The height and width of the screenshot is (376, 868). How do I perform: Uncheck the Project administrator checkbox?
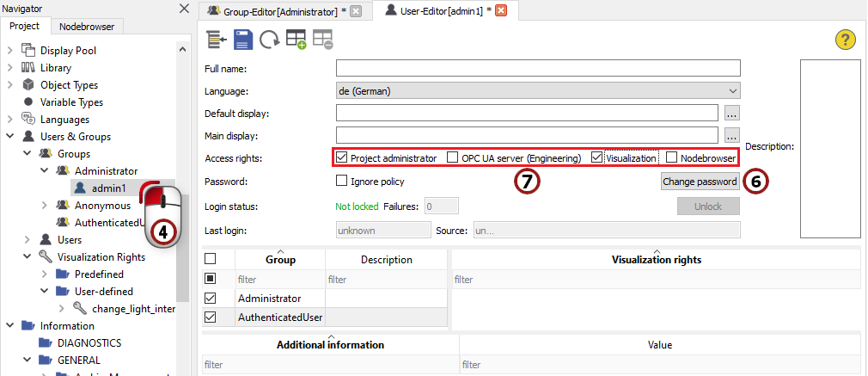(341, 158)
